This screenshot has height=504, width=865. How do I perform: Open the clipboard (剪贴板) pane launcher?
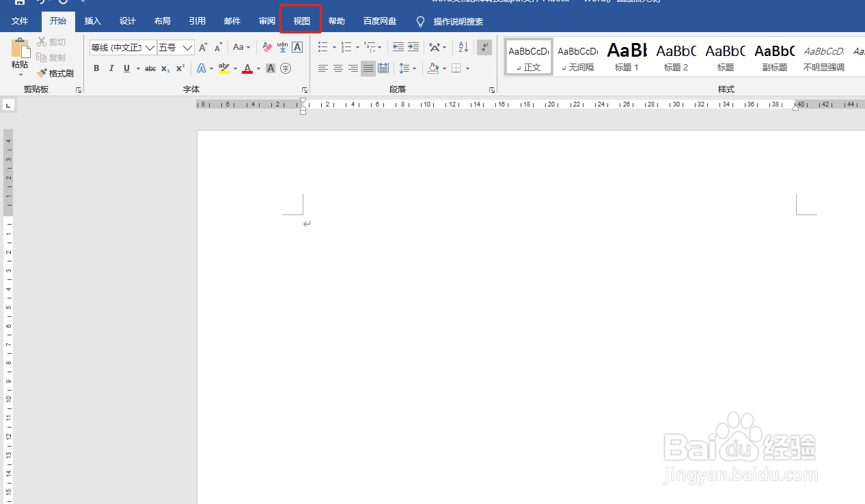pos(79,90)
